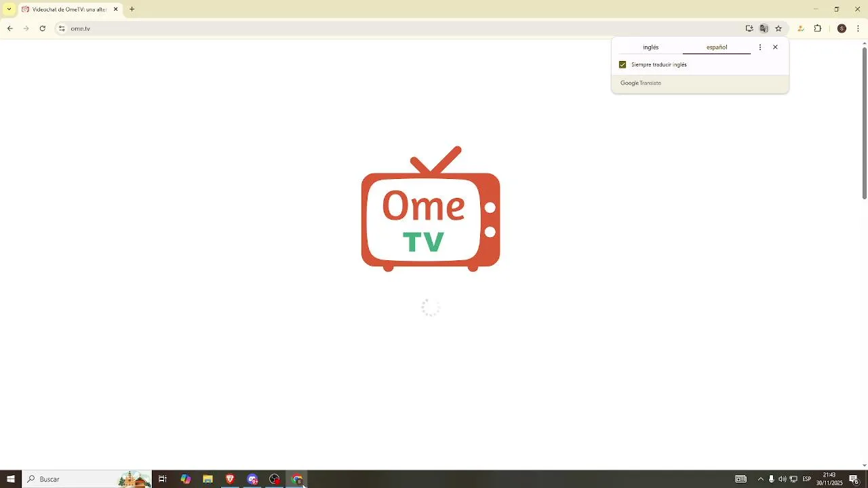Screen dimensions: 868x488
Task: Open Task View on the taskbar
Action: (163, 479)
